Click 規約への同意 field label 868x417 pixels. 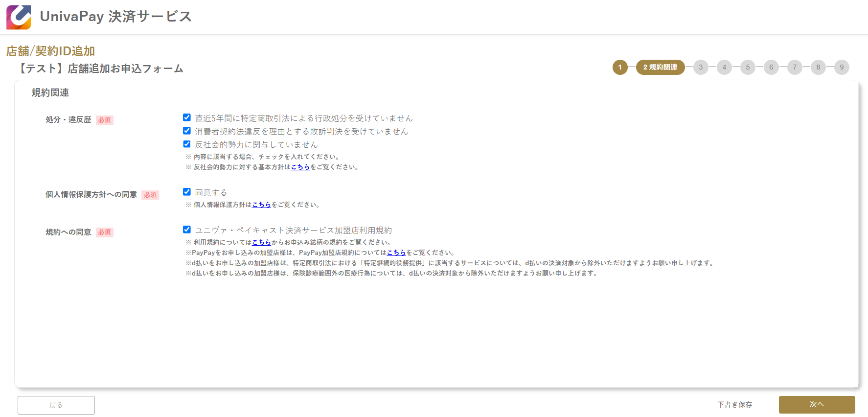coord(68,232)
